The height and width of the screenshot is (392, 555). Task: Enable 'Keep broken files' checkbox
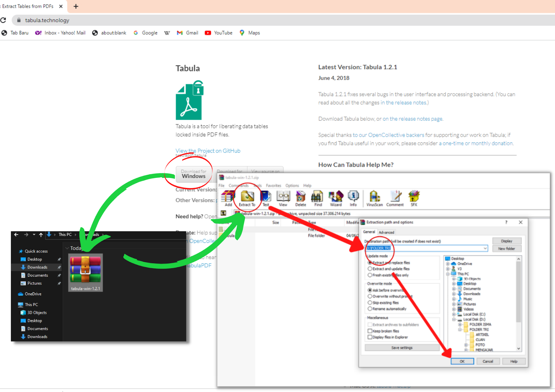pos(370,331)
